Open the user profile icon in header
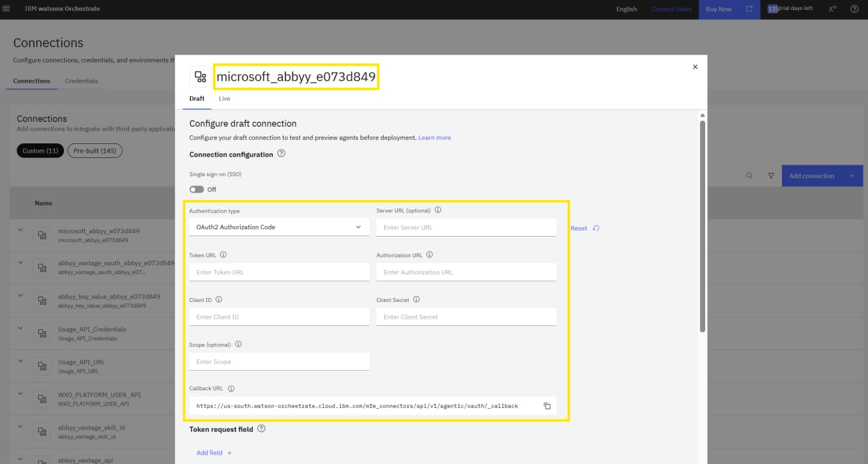The image size is (868, 464). point(832,9)
